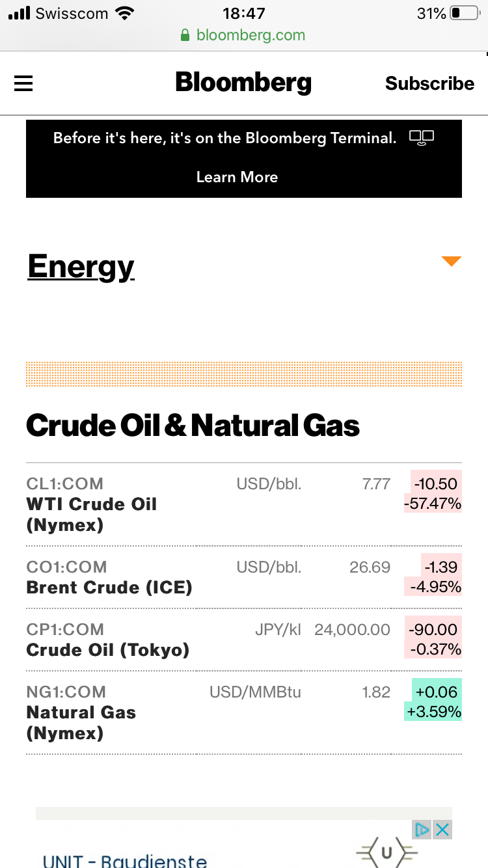488x868 pixels.
Task: Select Crude Oil (Tokyo) row
Action: [108, 650]
